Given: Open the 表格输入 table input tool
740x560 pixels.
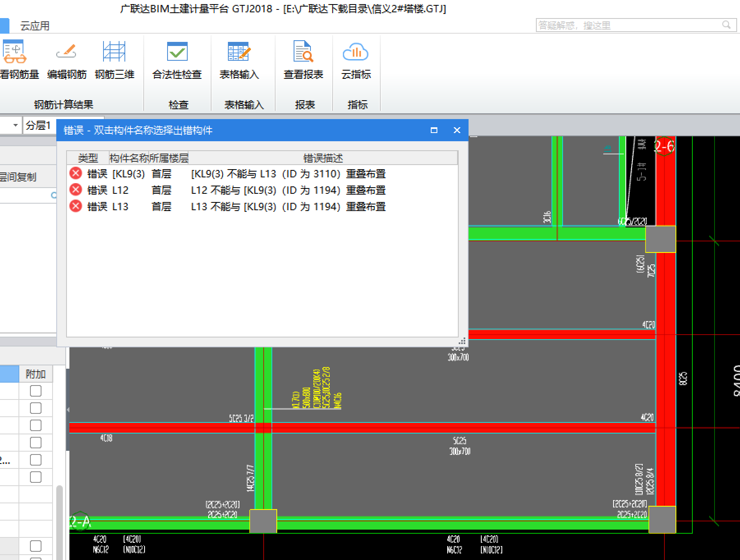Looking at the screenshot, I should 239,60.
